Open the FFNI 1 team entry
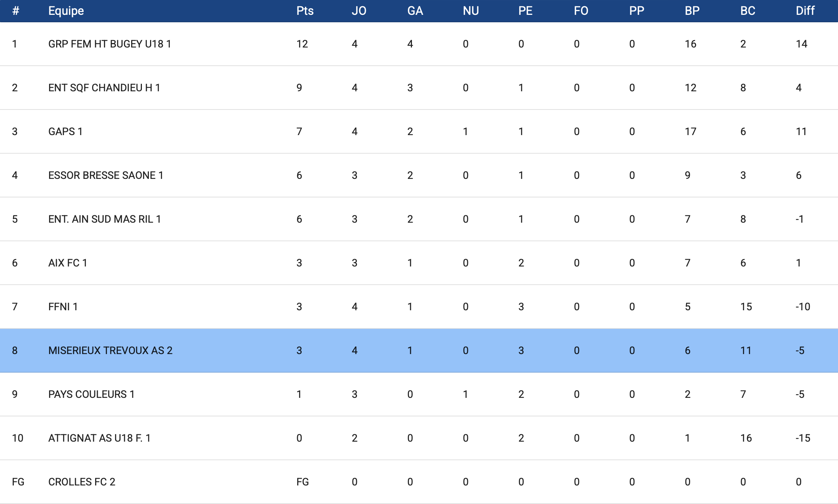 63,307
